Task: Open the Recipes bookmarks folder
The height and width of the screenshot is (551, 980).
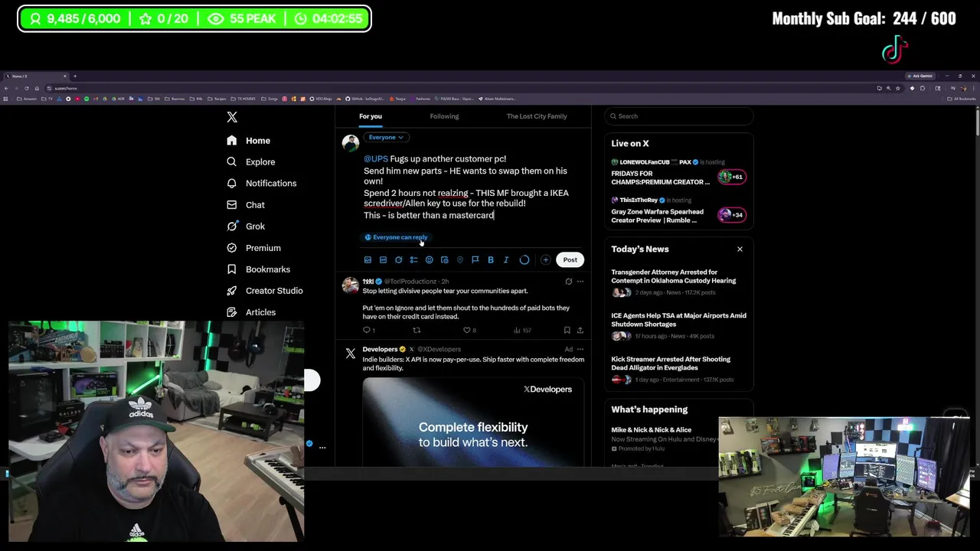Action: tap(218, 99)
